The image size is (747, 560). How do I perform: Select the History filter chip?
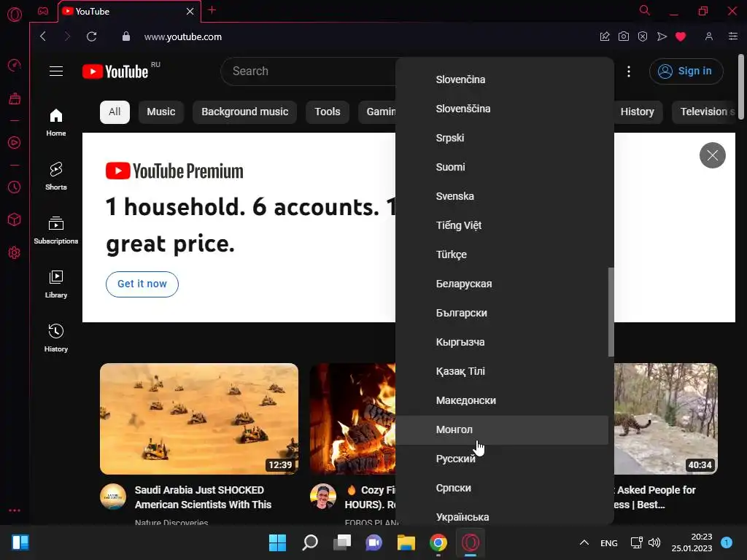(638, 112)
